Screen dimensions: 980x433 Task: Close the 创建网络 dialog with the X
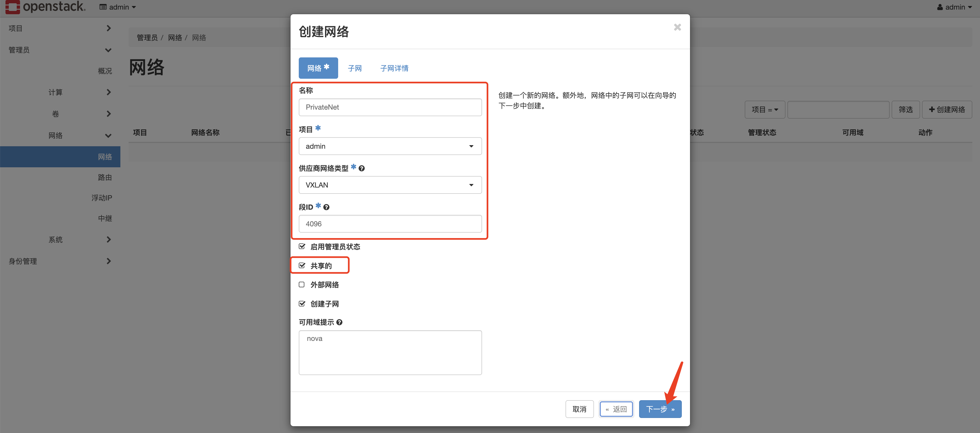point(677,27)
